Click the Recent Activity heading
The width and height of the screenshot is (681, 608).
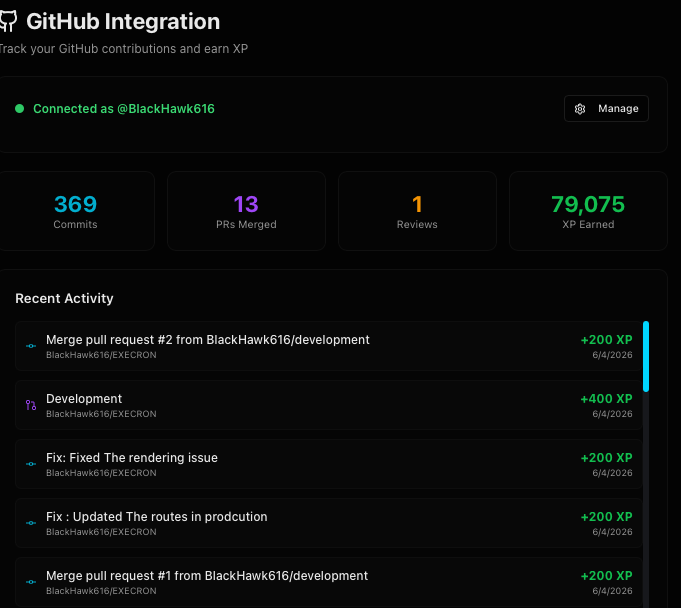[x=64, y=298]
